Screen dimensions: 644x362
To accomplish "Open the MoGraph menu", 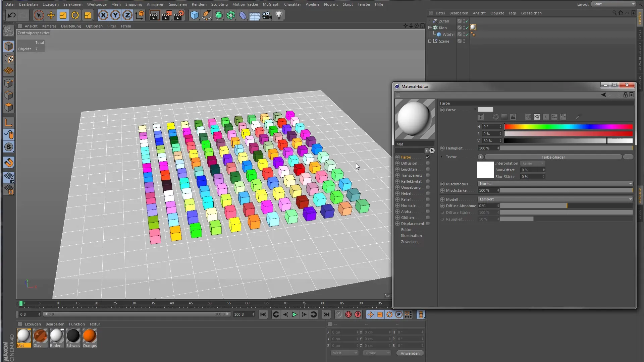I will tap(271, 4).
